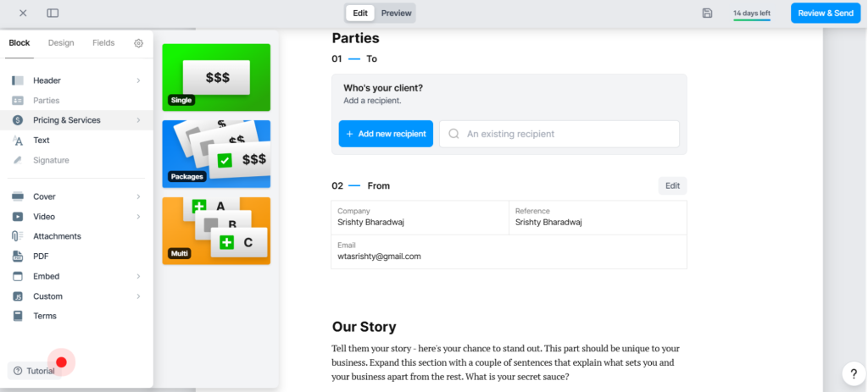Click the Company cell Srishty Bharadwaj
868x392 pixels.
click(420, 218)
